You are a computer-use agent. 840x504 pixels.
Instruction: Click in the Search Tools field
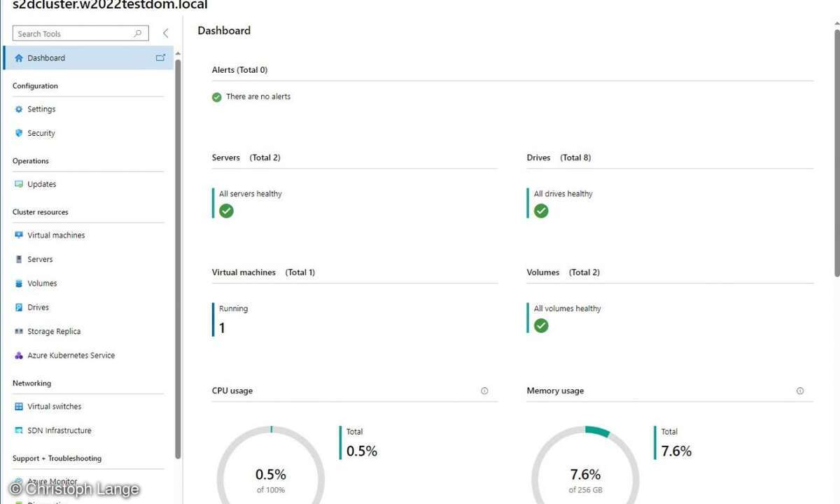pyautogui.click(x=73, y=34)
